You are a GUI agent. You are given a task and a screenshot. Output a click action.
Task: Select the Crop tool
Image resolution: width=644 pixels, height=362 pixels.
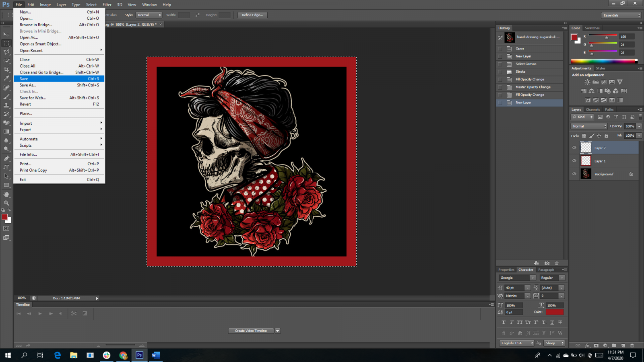pos(6,70)
